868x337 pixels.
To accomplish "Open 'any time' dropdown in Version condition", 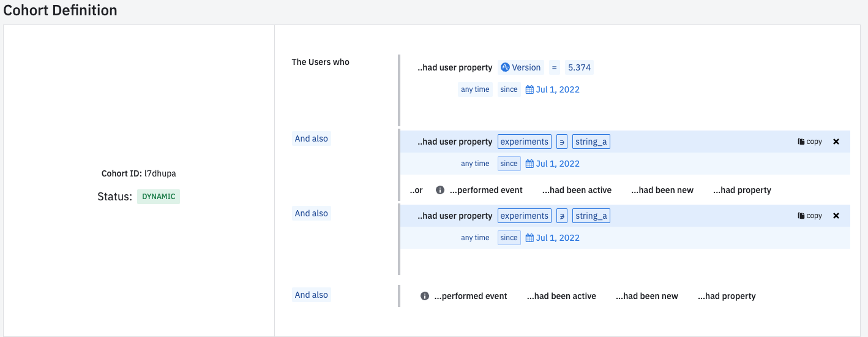I will (475, 89).
